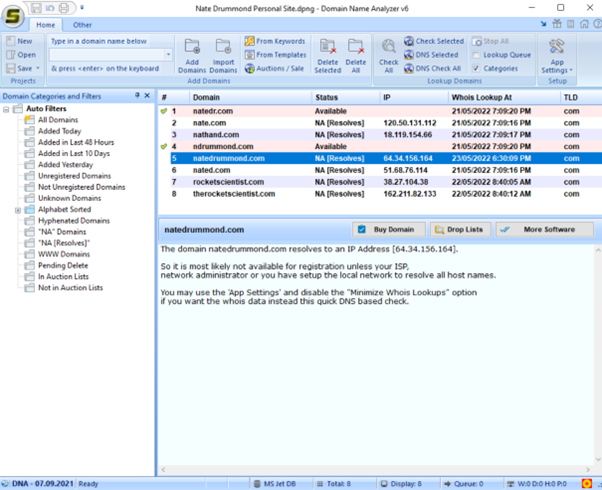Select Hyphenated Domains filter
This screenshot has height=490, width=602.
coord(74,220)
